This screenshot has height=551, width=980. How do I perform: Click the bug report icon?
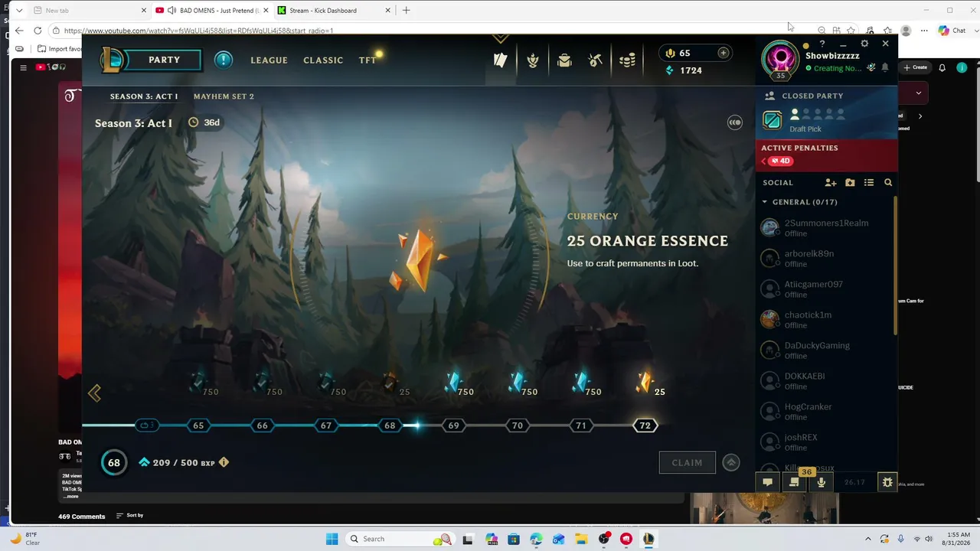887,482
